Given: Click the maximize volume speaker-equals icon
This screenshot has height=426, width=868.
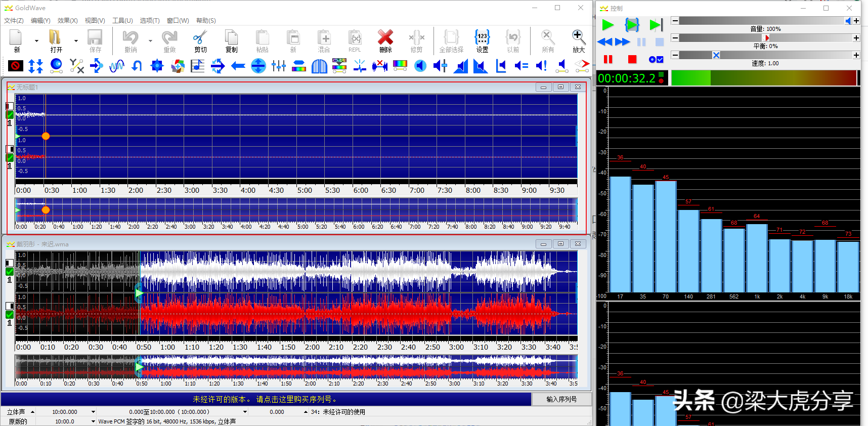Looking at the screenshot, I should (522, 66).
